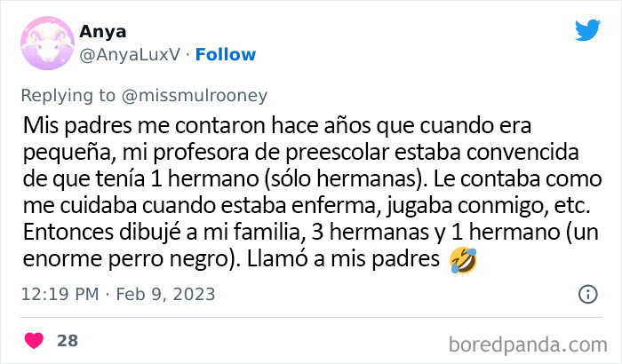Click the Feb 9, 2023 date
This screenshot has height=364, width=622.
(168, 294)
